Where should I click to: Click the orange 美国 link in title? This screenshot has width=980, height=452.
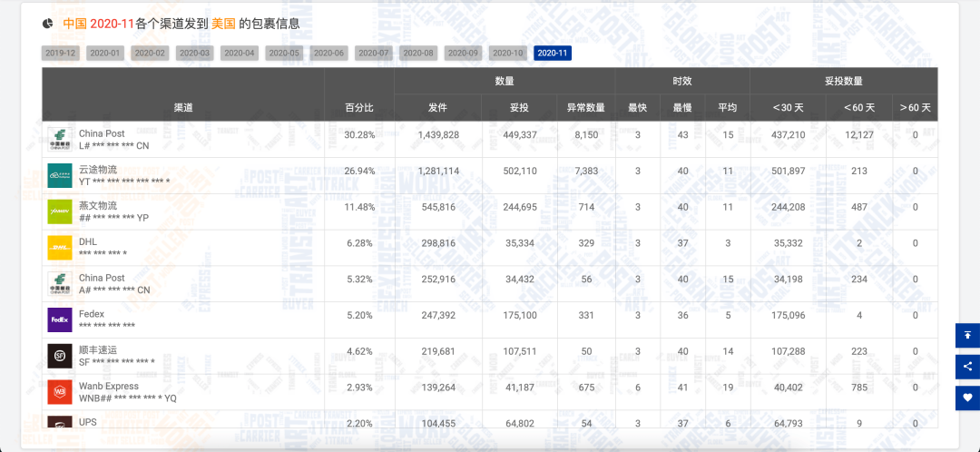(224, 25)
